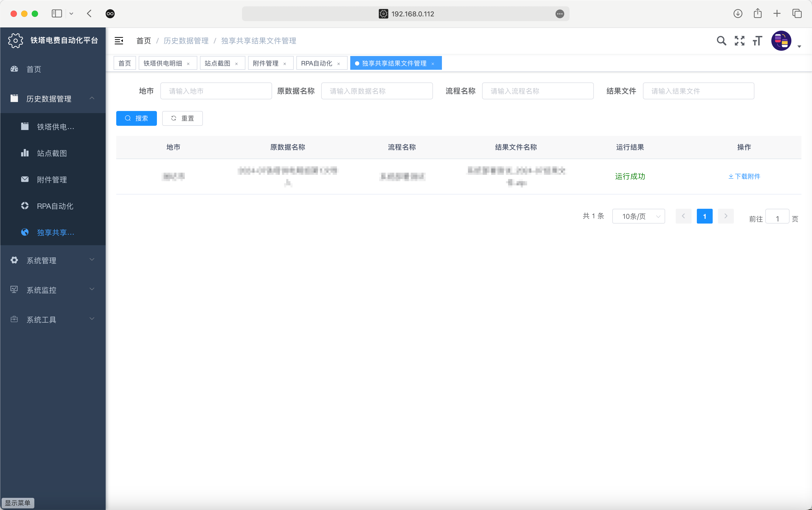
Task: Open the user avatar menu
Action: click(781, 41)
